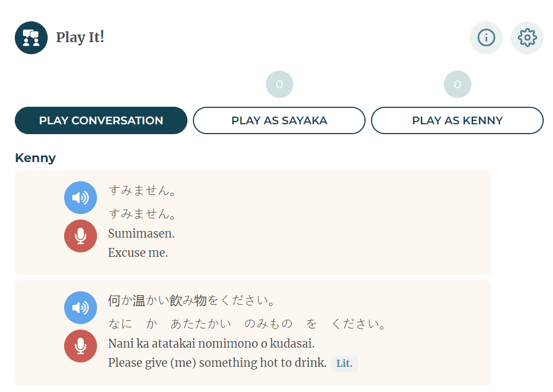553x392 pixels.
Task: Switch to PLAY AS KENNY
Action: click(x=457, y=120)
